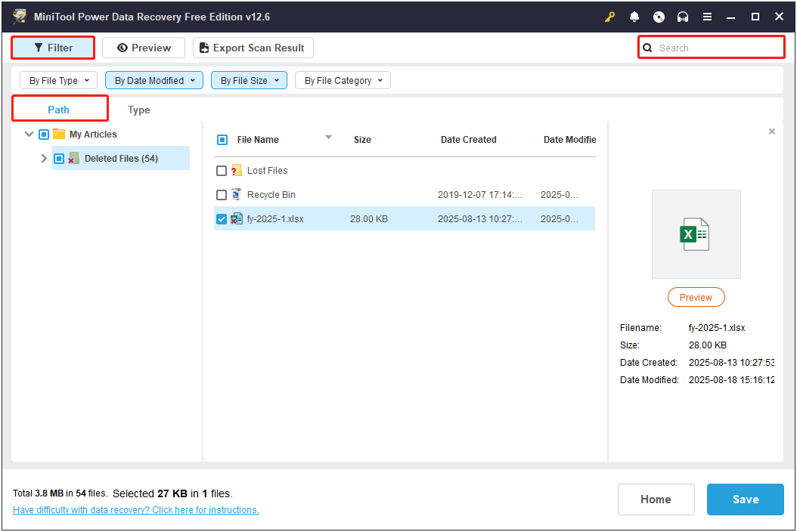Open support with the headset icon

point(683,16)
